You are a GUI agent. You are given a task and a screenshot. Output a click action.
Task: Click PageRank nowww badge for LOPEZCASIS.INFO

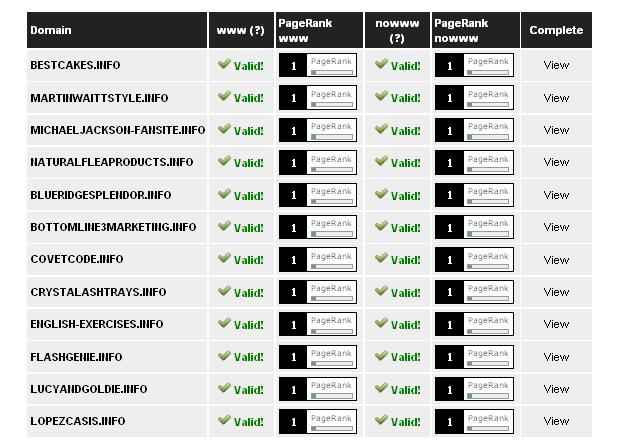[473, 421]
